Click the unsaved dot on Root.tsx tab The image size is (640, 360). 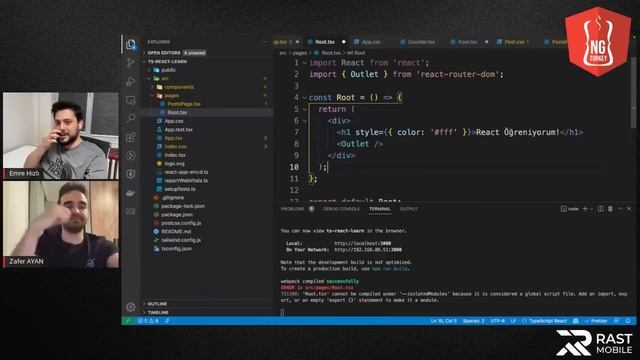coord(344,42)
